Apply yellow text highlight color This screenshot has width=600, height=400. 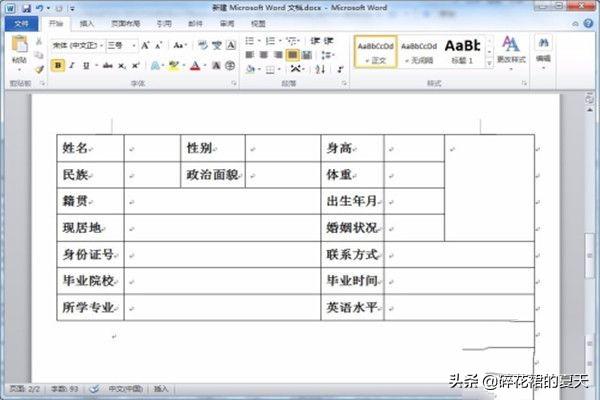point(173,66)
